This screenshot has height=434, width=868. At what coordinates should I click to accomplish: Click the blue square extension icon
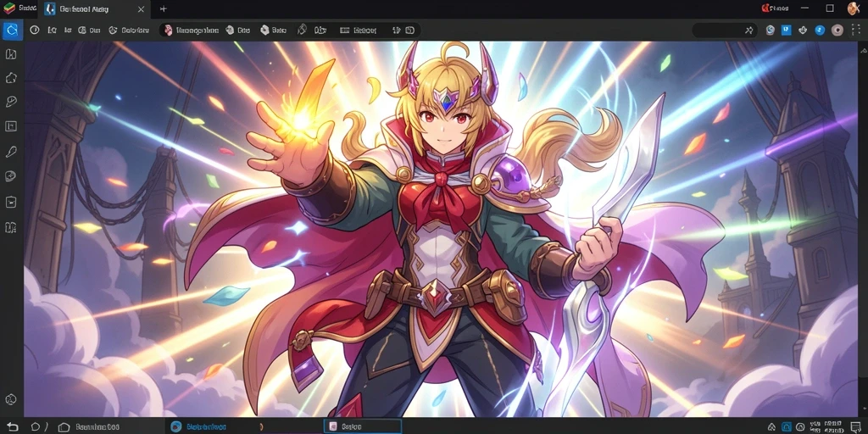[786, 31]
